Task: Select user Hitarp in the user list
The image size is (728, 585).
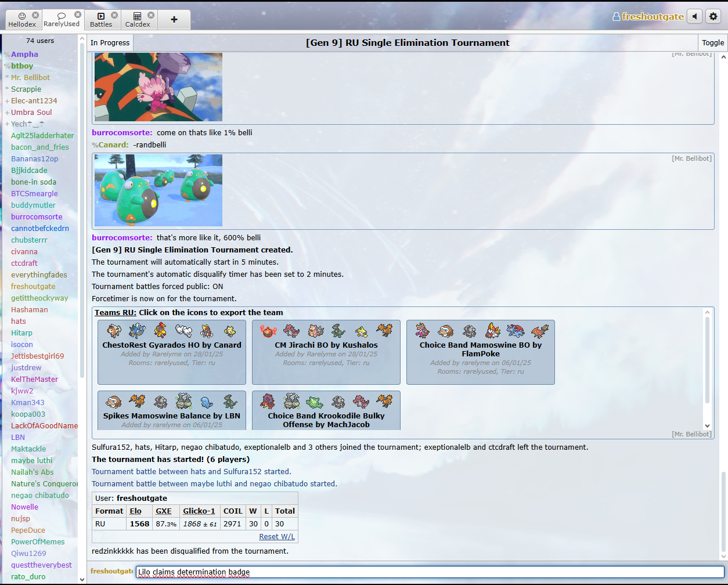Action: [21, 333]
